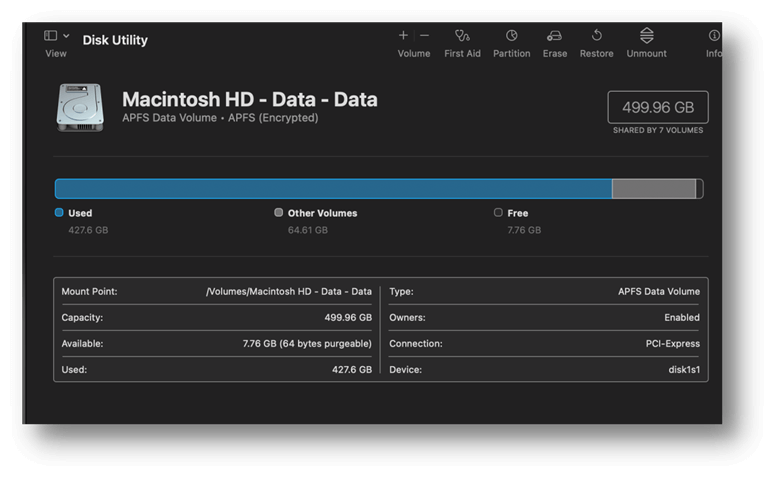Click the Restore toolbar label
Image resolution: width=775 pixels, height=477 pixels.
coord(597,53)
